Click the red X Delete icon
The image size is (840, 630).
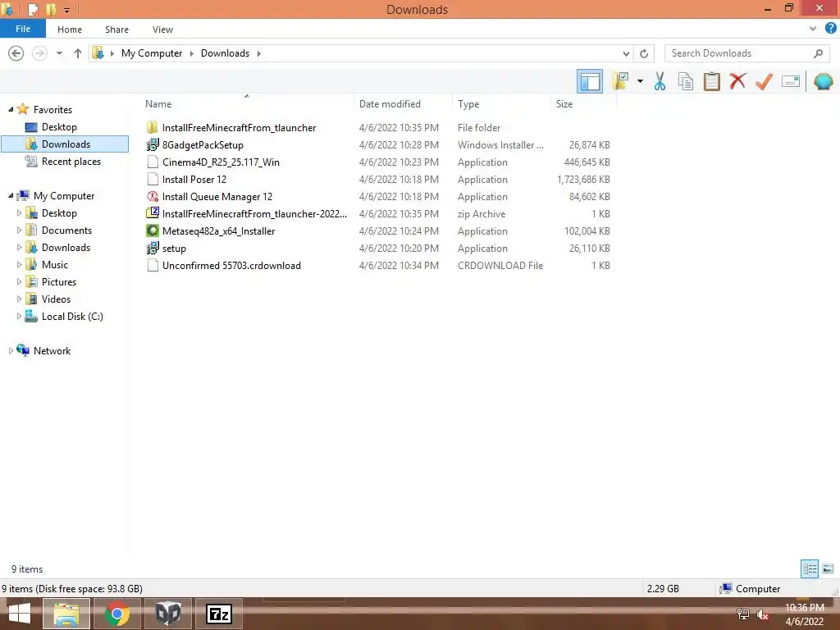[x=737, y=81]
